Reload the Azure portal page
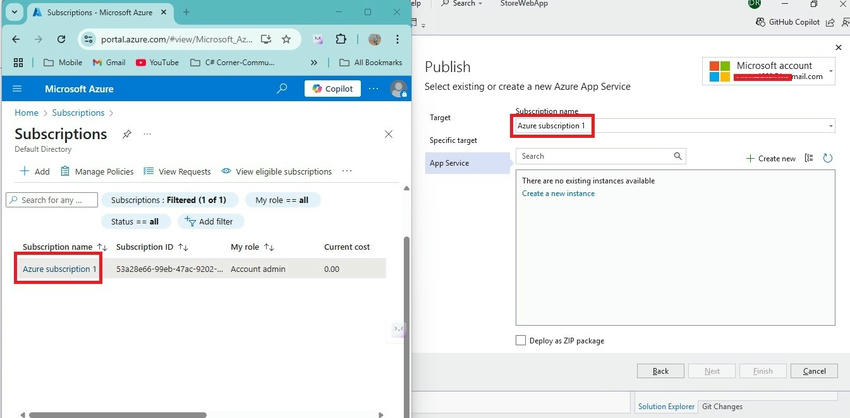The width and height of the screenshot is (850, 418). (61, 39)
